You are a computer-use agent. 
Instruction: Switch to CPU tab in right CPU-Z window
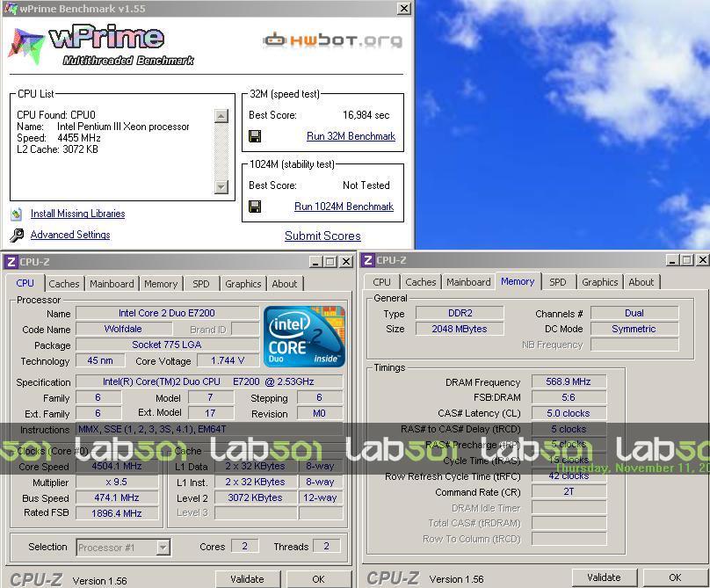click(x=381, y=282)
